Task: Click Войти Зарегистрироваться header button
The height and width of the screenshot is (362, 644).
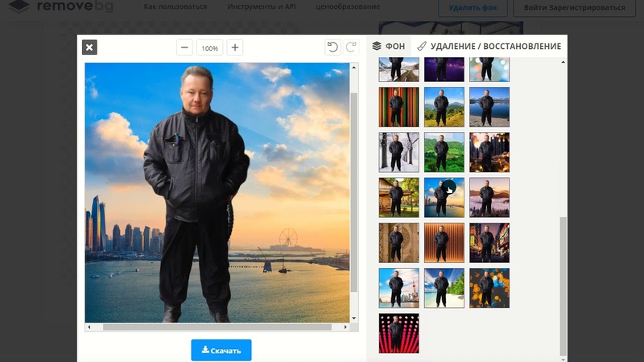Action: (574, 7)
